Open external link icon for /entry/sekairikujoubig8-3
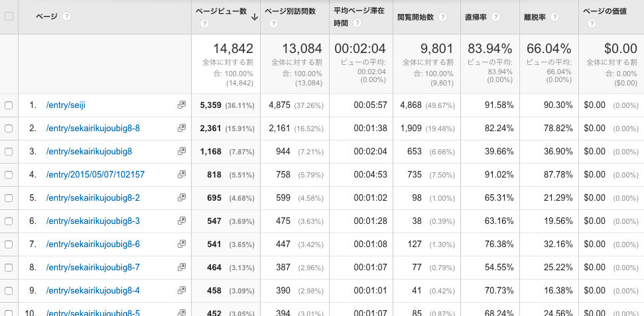 coord(182,221)
